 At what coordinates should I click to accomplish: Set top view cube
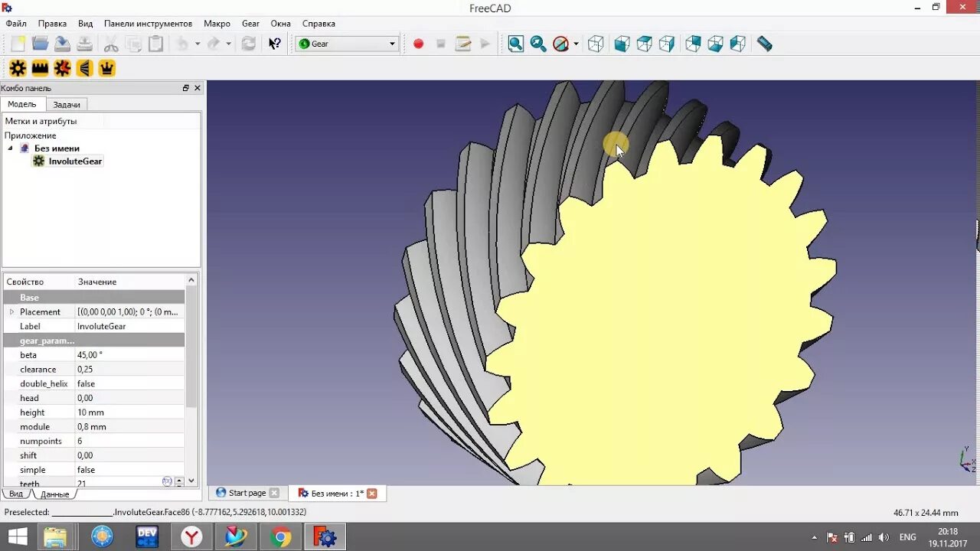[645, 44]
